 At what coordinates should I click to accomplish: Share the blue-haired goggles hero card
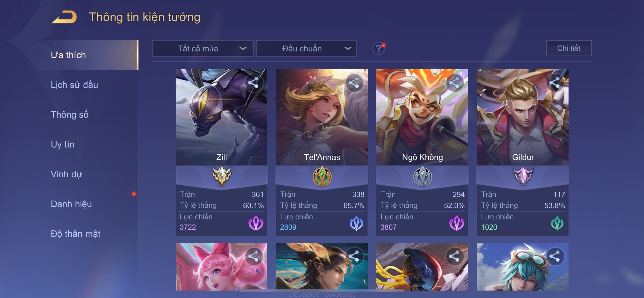[x=555, y=256]
